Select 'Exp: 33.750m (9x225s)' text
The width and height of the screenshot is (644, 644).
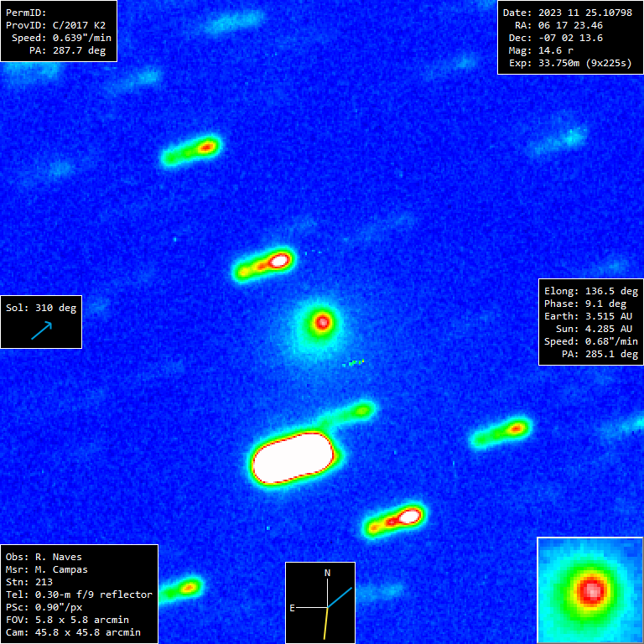click(x=570, y=63)
